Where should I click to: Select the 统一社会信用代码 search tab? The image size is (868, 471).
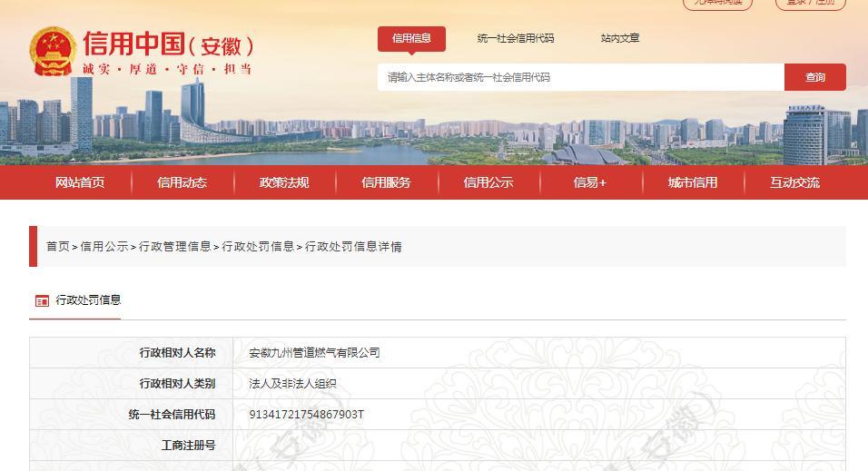[516, 38]
